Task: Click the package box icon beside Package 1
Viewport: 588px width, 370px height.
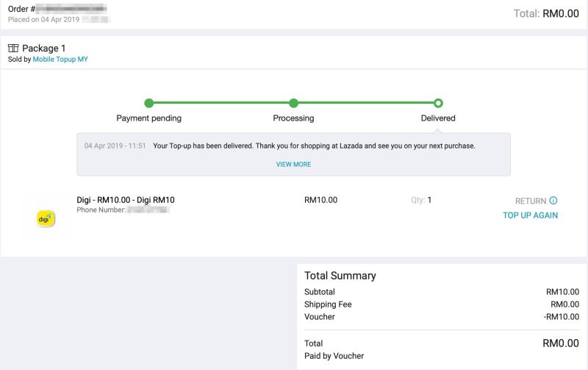Action: 13,48
